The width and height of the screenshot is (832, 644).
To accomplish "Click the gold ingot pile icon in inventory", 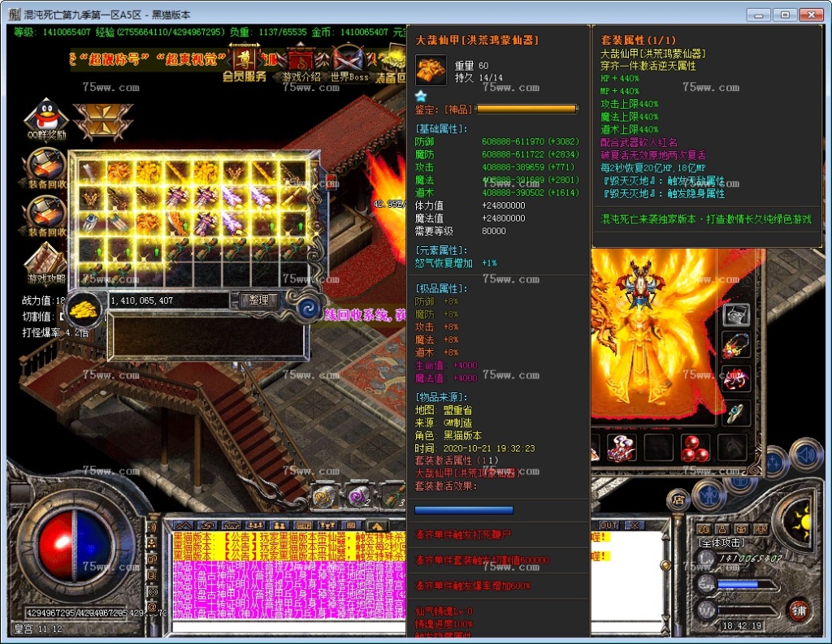I will (x=83, y=305).
